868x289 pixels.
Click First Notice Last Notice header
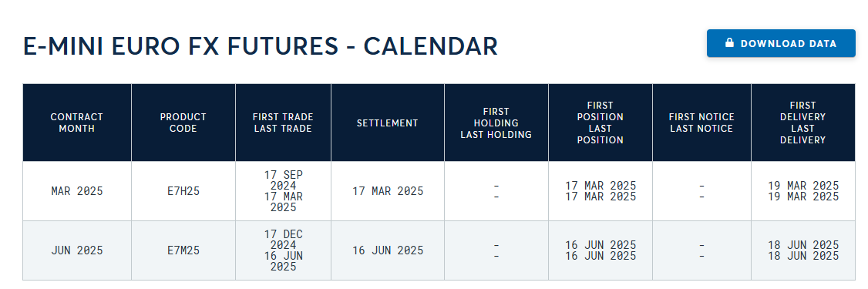(701, 123)
